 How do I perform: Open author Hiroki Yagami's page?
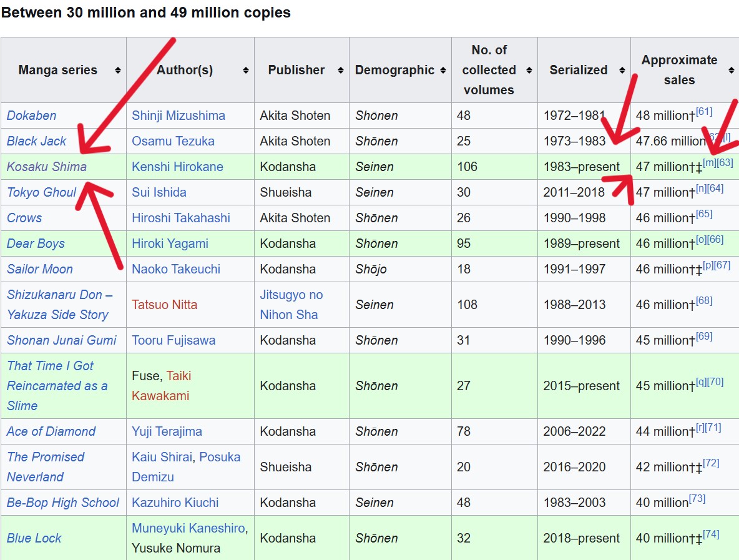[x=170, y=243]
